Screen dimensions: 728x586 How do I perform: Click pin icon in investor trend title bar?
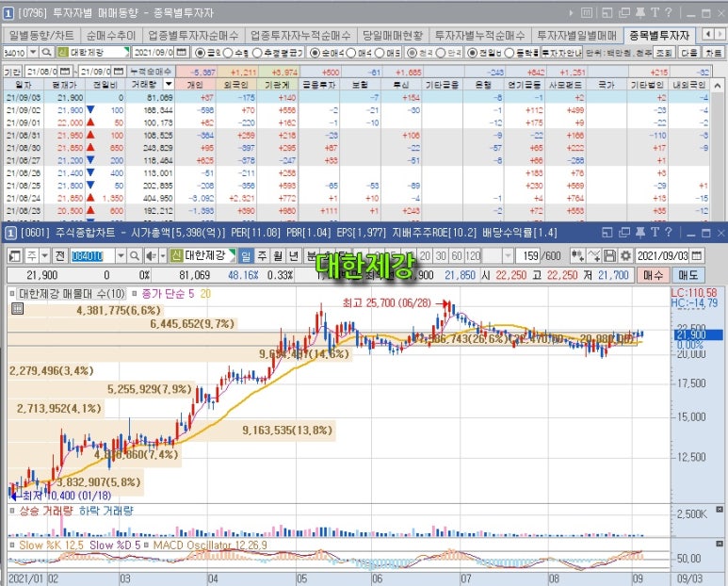click(x=640, y=13)
